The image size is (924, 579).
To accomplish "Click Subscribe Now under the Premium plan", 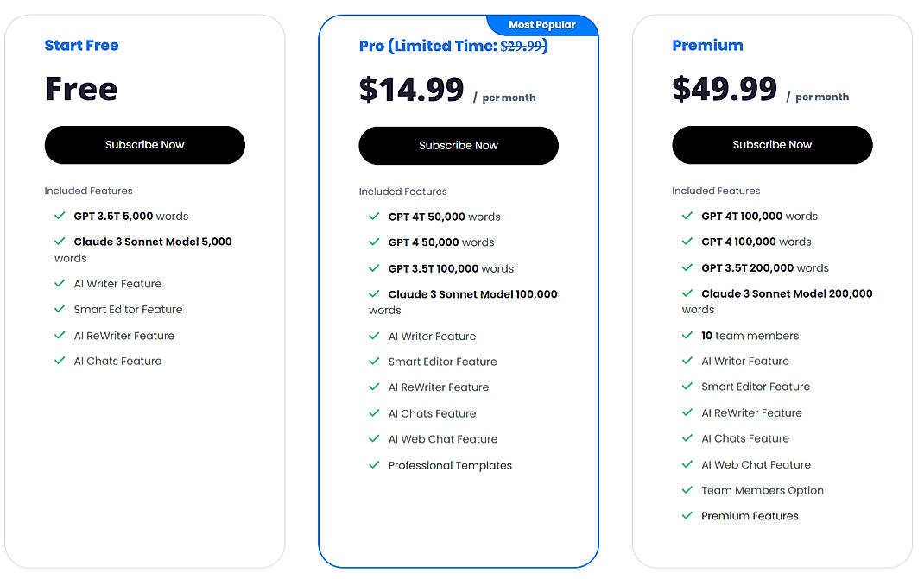I will pyautogui.click(x=772, y=145).
